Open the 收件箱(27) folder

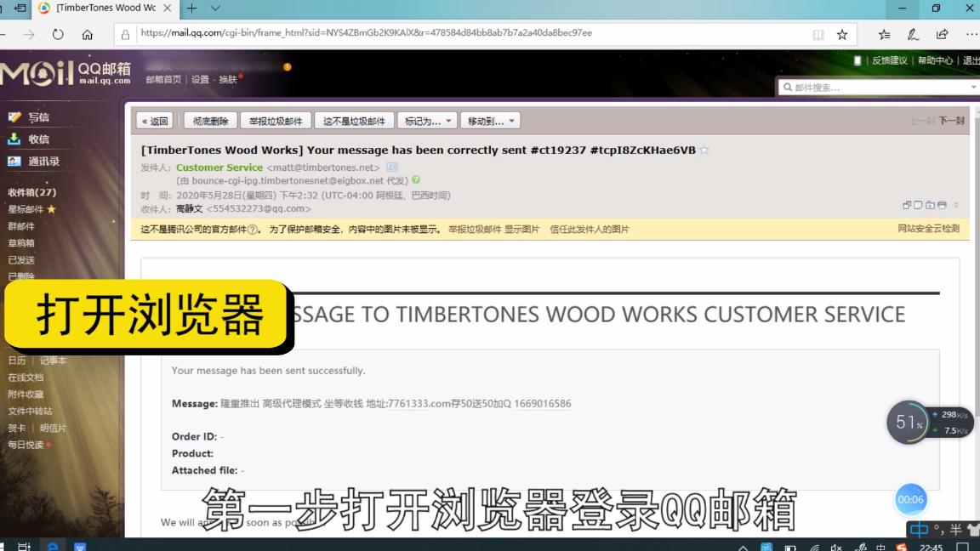coord(31,192)
